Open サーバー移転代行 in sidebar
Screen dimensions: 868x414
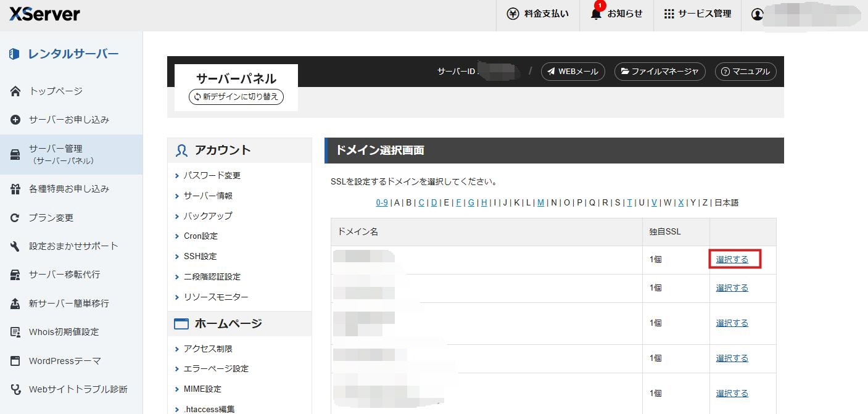tap(64, 275)
